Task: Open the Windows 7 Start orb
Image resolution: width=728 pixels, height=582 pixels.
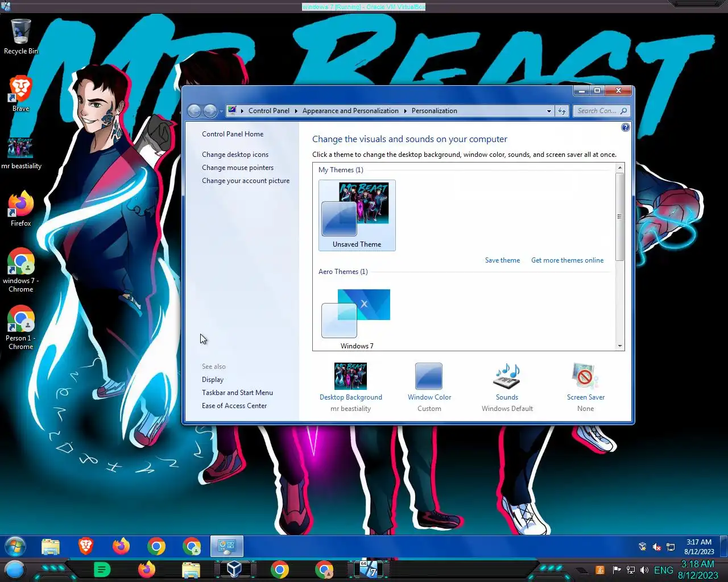Action: pos(15,547)
